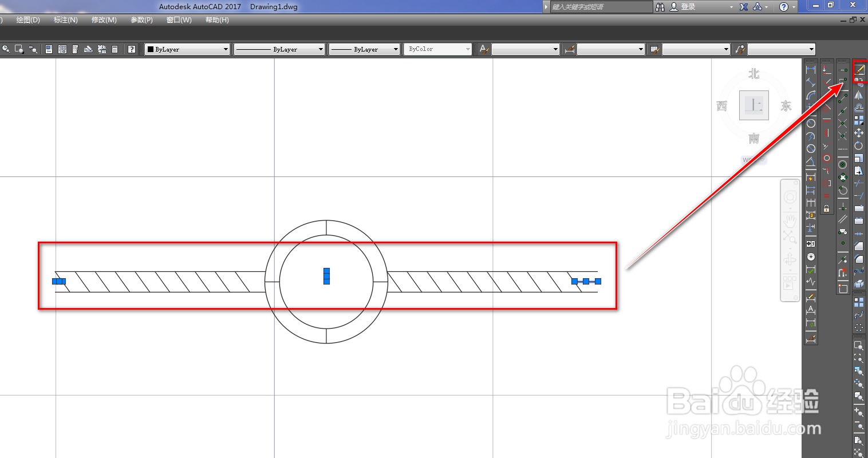Select the Move tool

(x=859, y=133)
